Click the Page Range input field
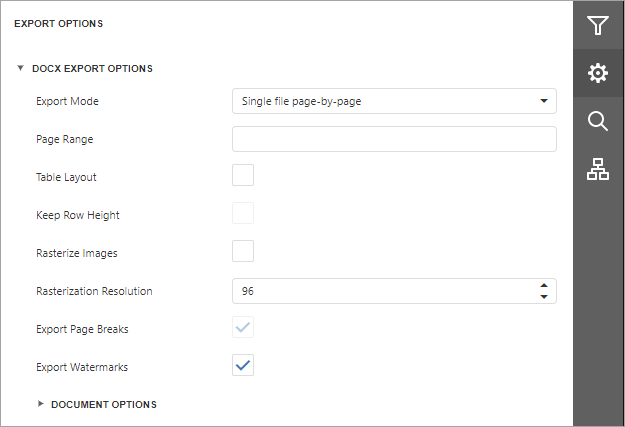Screen dimensions: 625x427 pos(394,139)
